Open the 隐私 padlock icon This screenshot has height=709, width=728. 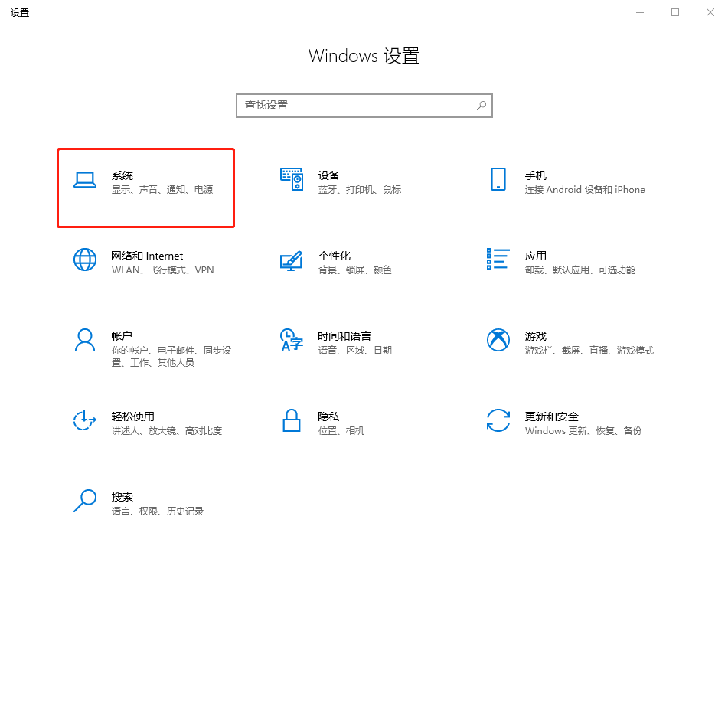click(292, 420)
